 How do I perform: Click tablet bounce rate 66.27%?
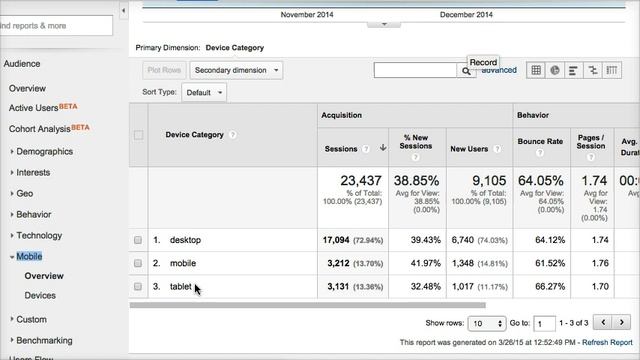click(550, 287)
